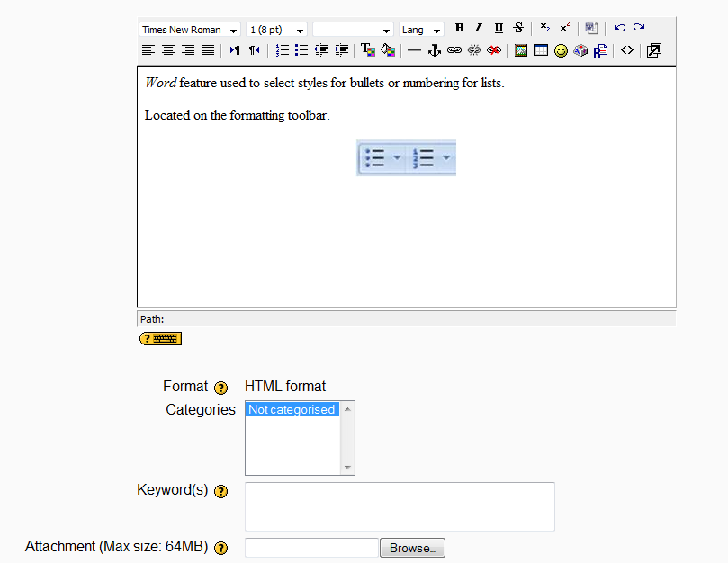Viewport: 728px width, 563px height.
Task: Increase the indent
Action: (x=341, y=50)
